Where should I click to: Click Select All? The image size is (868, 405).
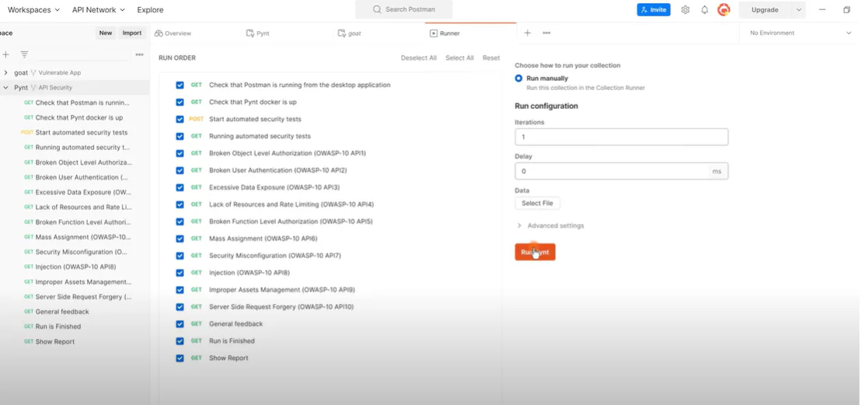[x=459, y=58]
